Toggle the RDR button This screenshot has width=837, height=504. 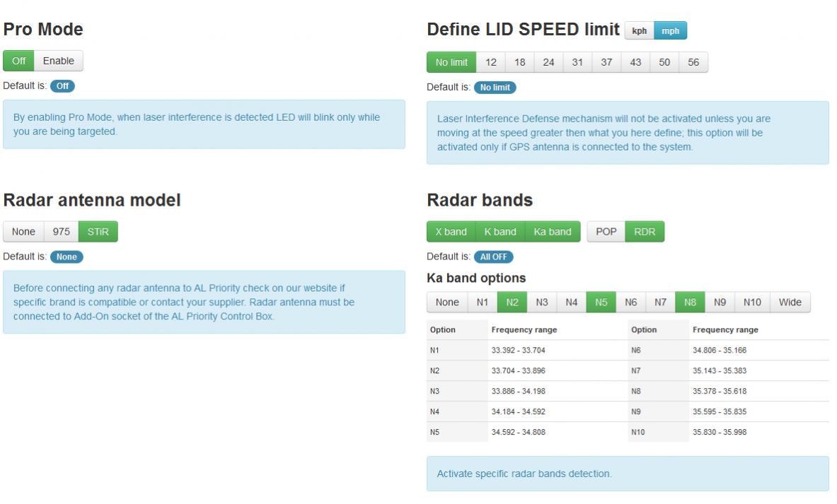(x=645, y=232)
